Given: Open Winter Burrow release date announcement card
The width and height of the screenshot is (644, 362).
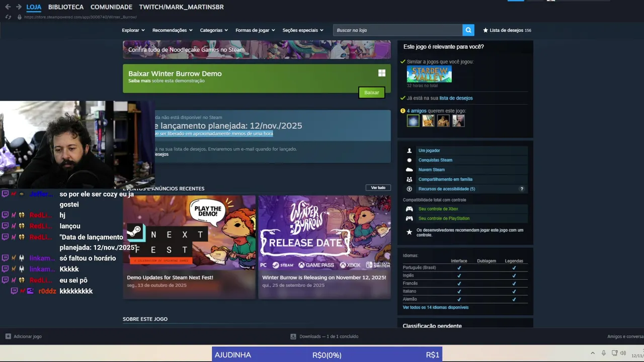Looking at the screenshot, I should [x=325, y=247].
